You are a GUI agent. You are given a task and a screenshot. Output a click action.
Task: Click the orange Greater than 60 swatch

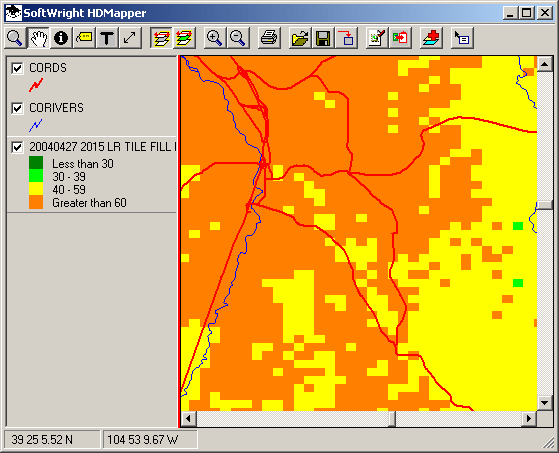click(36, 202)
